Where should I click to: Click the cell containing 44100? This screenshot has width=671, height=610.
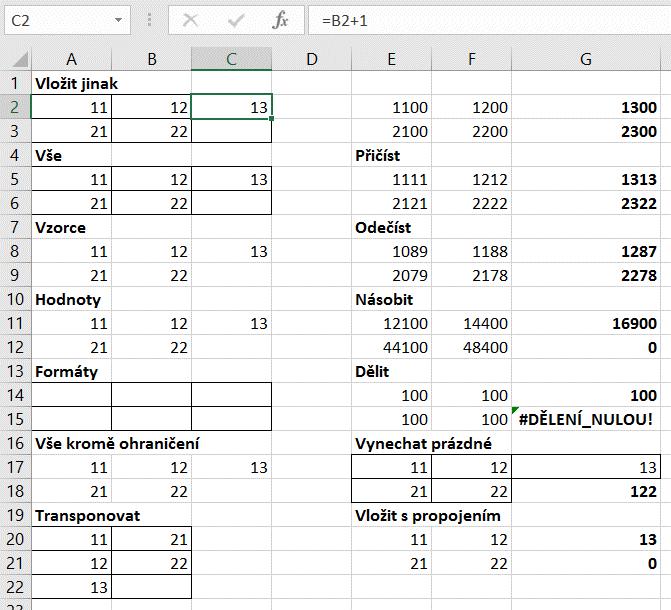(x=392, y=347)
